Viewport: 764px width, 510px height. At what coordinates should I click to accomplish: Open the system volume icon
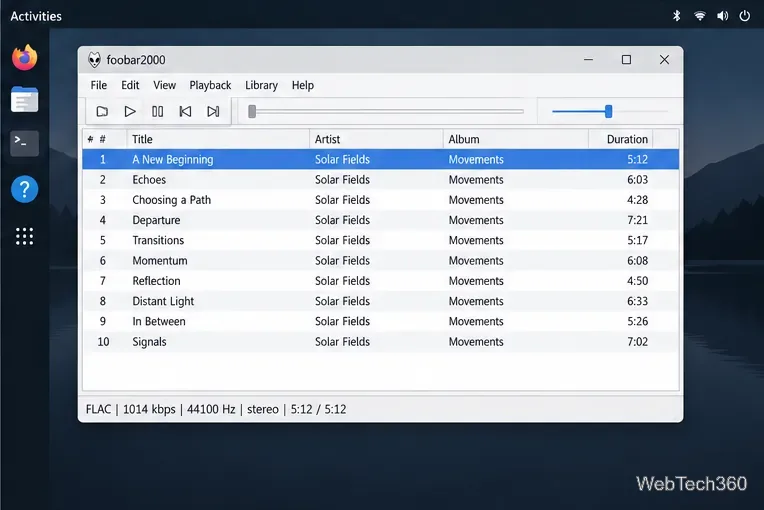723,16
